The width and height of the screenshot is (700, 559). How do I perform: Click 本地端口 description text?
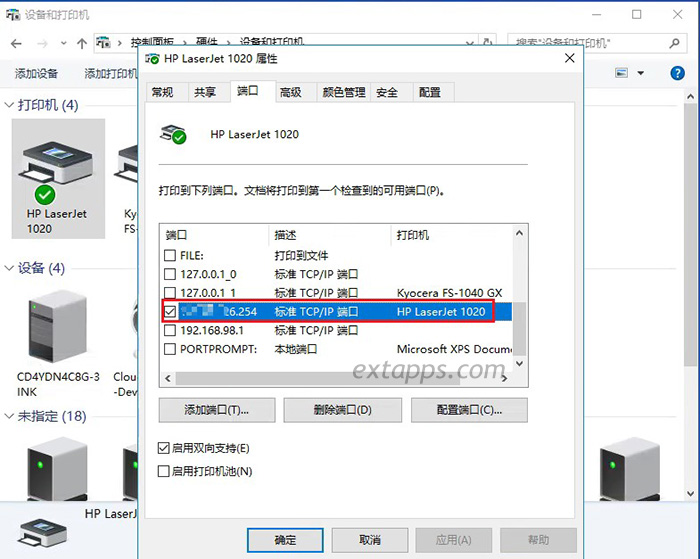296,349
